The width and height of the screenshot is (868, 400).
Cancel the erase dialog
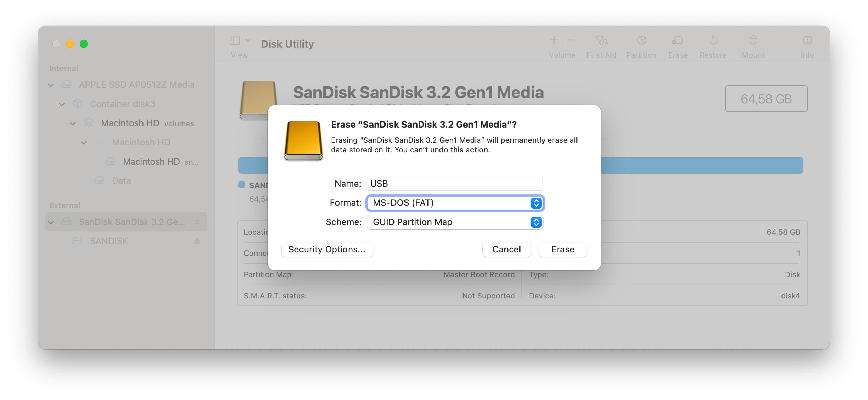(x=506, y=249)
